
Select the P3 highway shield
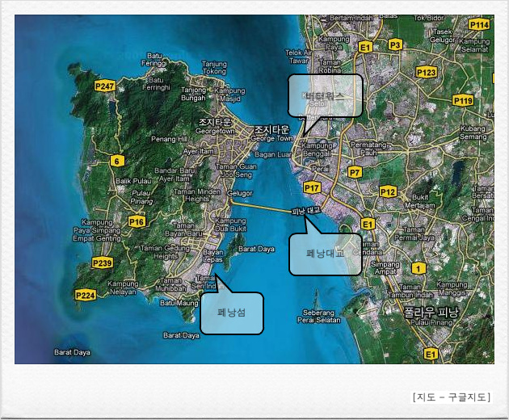coord(395,45)
